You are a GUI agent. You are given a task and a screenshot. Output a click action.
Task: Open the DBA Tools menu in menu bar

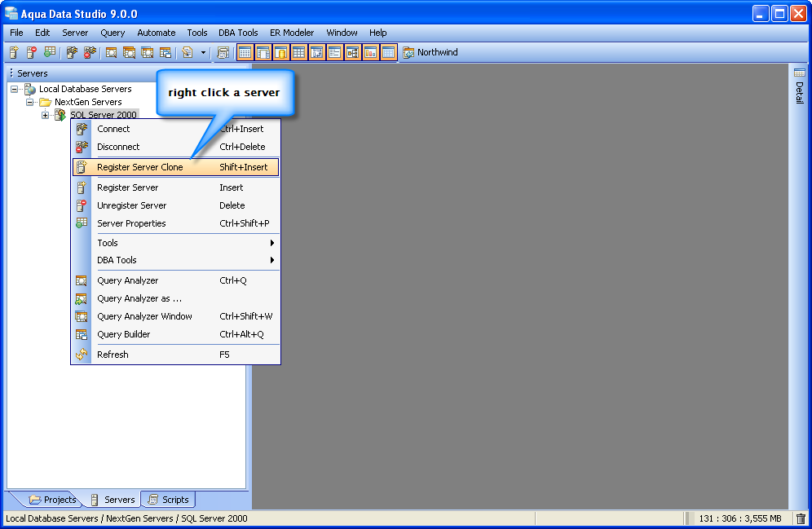(x=238, y=33)
